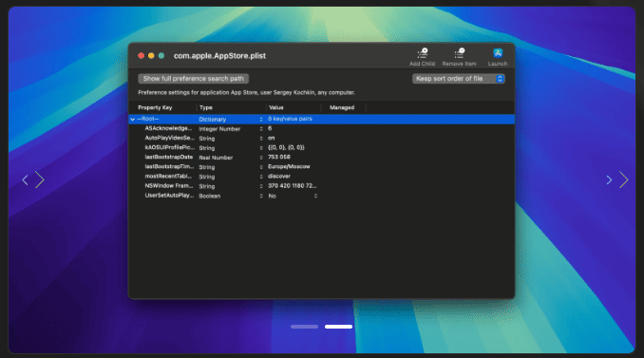Open type stepper for lastBootstrapTim… row

[261, 167]
